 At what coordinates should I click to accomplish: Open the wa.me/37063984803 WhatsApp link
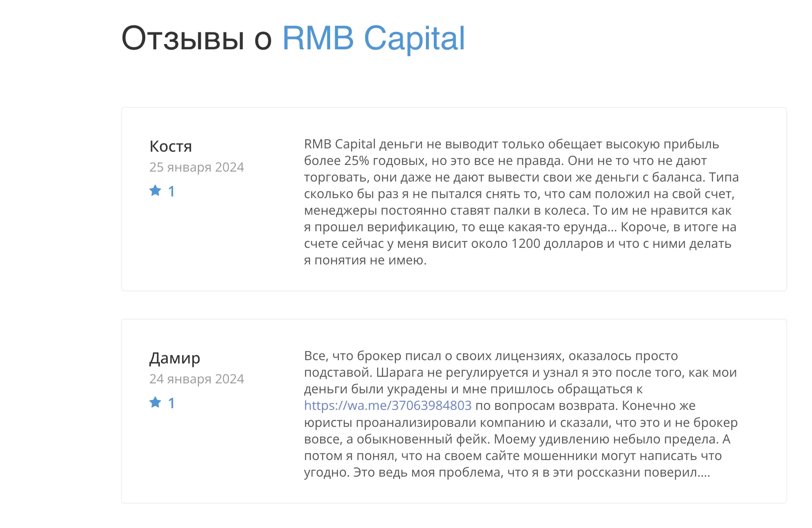[x=388, y=405]
